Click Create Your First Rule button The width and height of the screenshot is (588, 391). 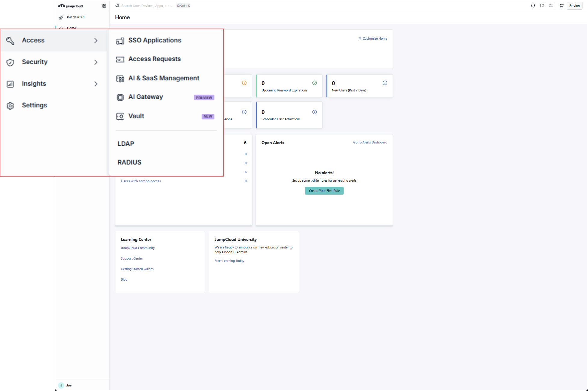[x=324, y=191]
